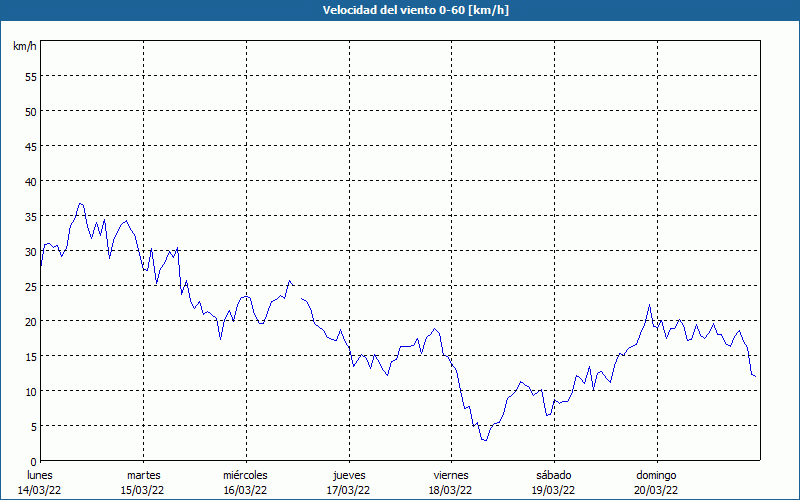800x500 pixels.
Task: Click the 'viernes' day label
Action: (x=451, y=475)
